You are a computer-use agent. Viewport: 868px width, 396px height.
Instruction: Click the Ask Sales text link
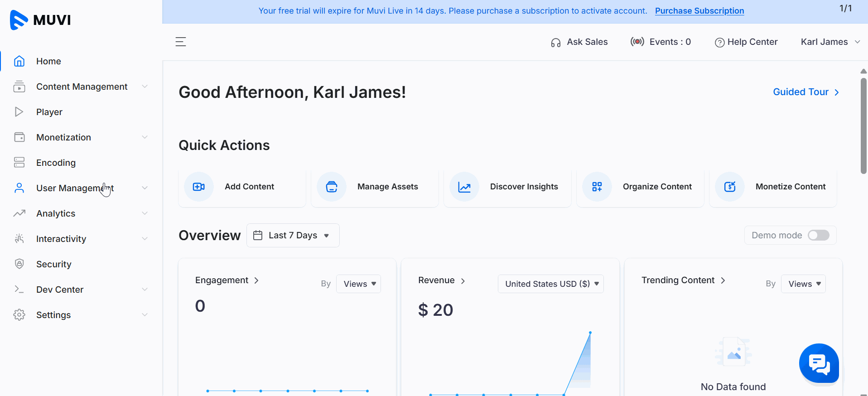pyautogui.click(x=587, y=42)
